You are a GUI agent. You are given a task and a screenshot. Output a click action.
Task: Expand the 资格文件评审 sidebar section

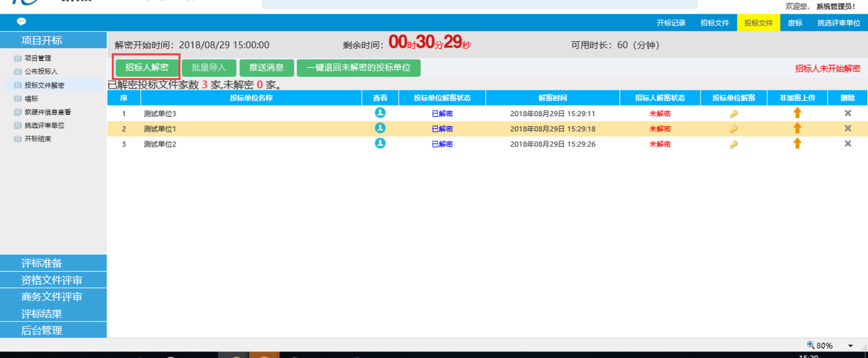52,280
